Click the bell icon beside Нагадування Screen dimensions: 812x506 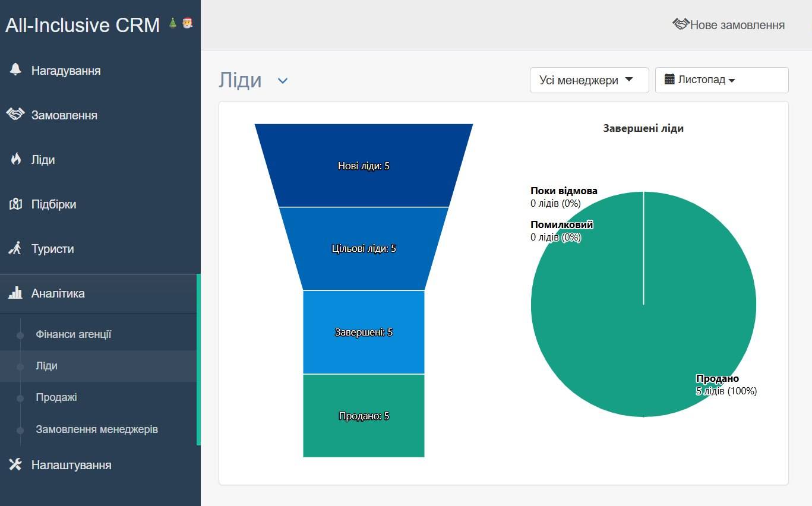coord(15,70)
